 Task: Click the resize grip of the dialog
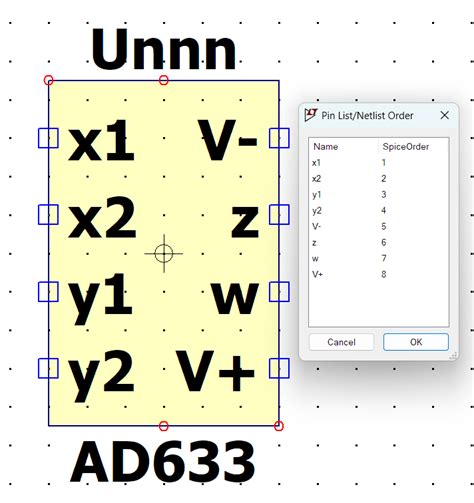click(453, 356)
